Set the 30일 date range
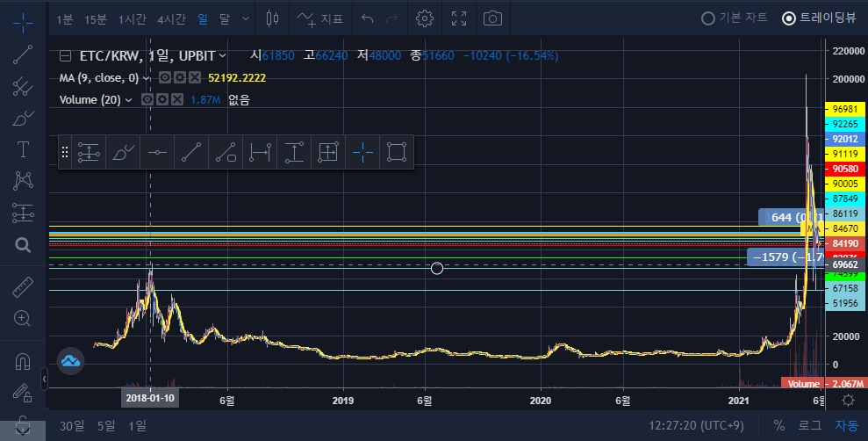868x441 pixels. 72,425
